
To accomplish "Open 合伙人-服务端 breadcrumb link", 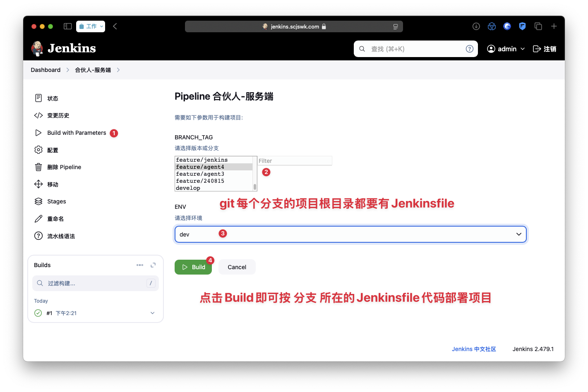I will [93, 70].
